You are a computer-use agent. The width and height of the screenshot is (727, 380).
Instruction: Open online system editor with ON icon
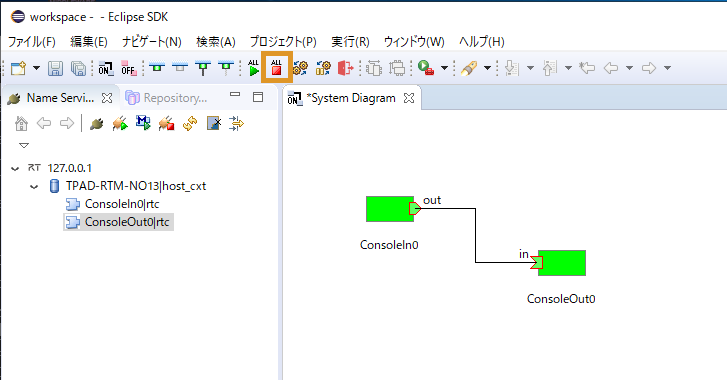tap(106, 68)
